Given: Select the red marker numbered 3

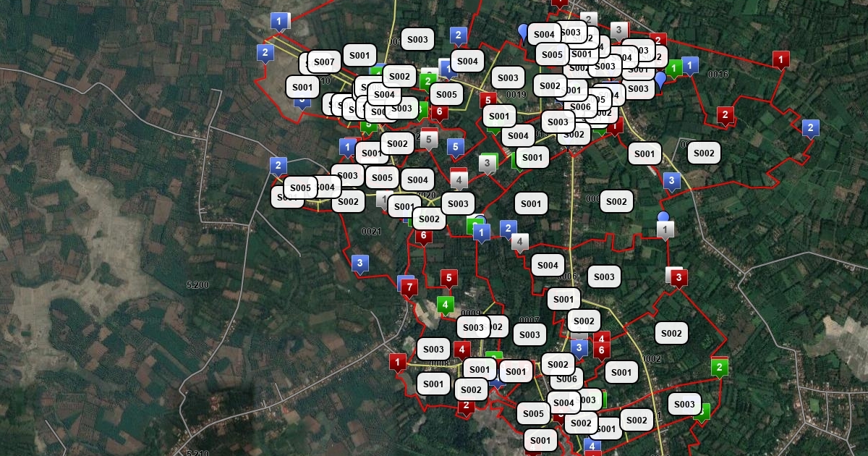Looking at the screenshot, I should pos(678,277).
